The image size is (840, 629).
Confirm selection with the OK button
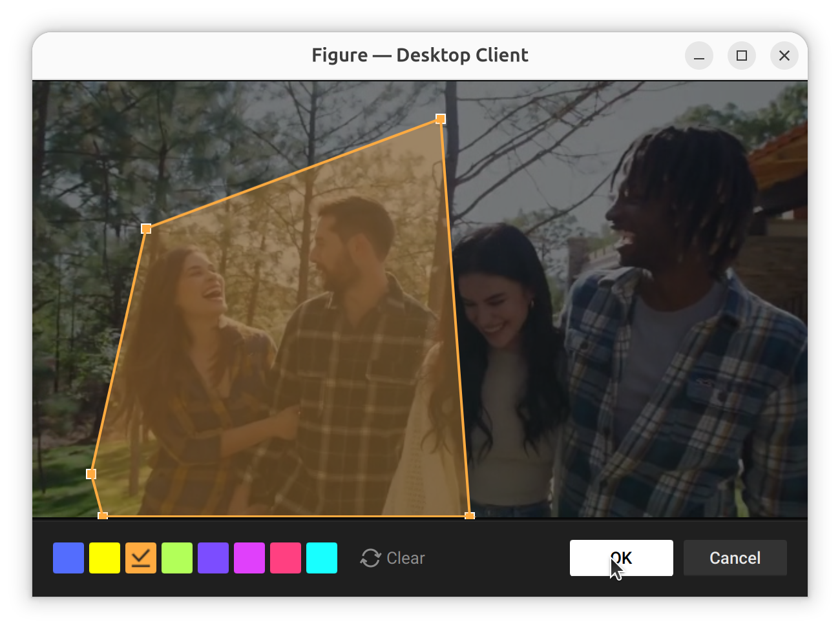pos(622,558)
